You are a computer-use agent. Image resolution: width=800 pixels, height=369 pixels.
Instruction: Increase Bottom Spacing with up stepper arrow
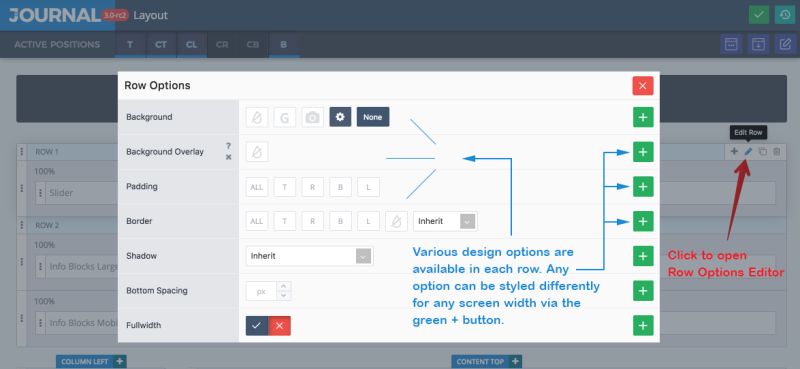pos(284,286)
